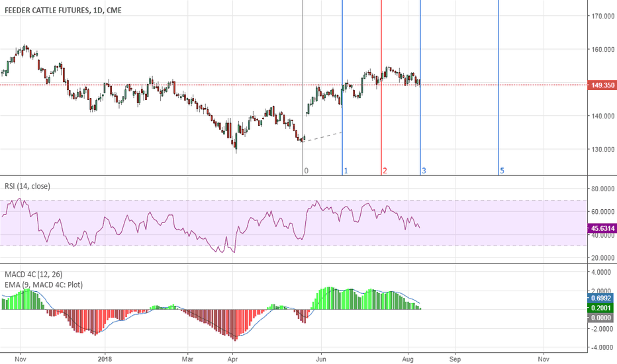Click the Jun label on time axis
The image size is (617, 364).
tap(322, 359)
